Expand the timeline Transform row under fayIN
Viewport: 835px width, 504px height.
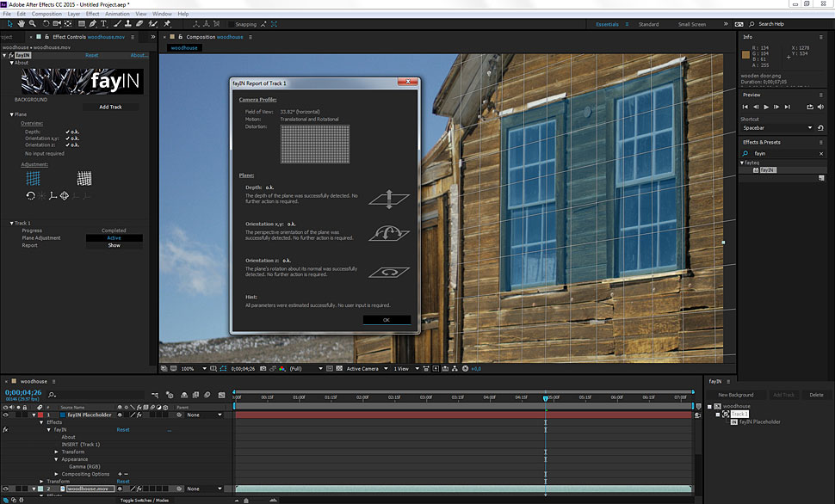pyautogui.click(x=57, y=452)
